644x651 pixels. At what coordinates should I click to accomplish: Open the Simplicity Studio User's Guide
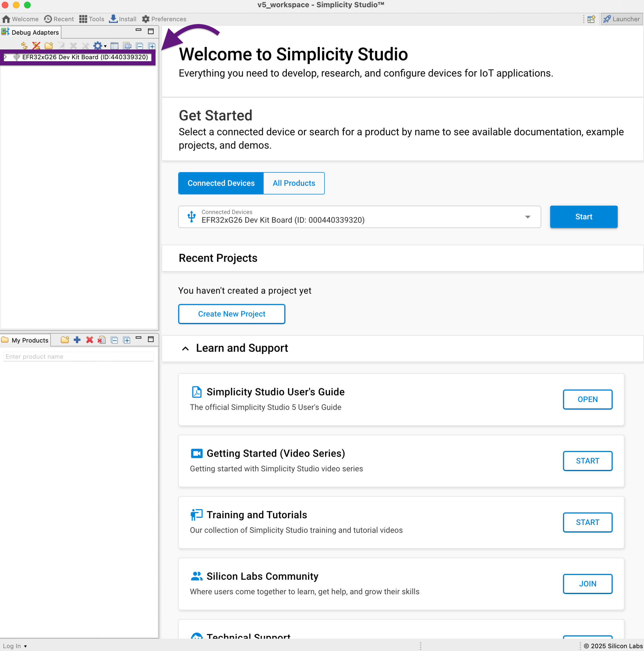(x=588, y=400)
